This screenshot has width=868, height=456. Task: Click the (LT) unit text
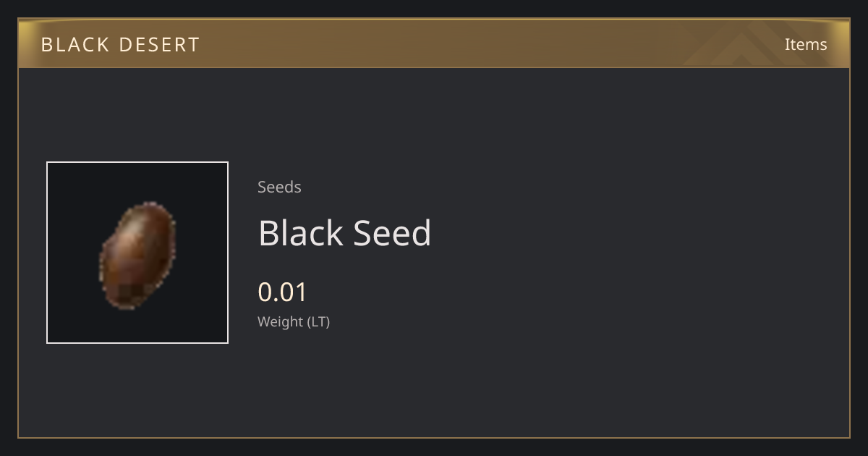(319, 321)
